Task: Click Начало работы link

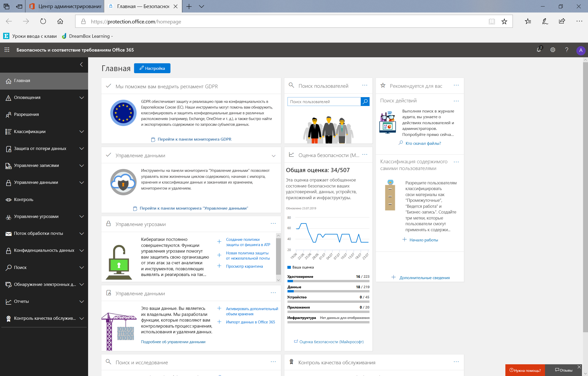Action: coord(424,240)
